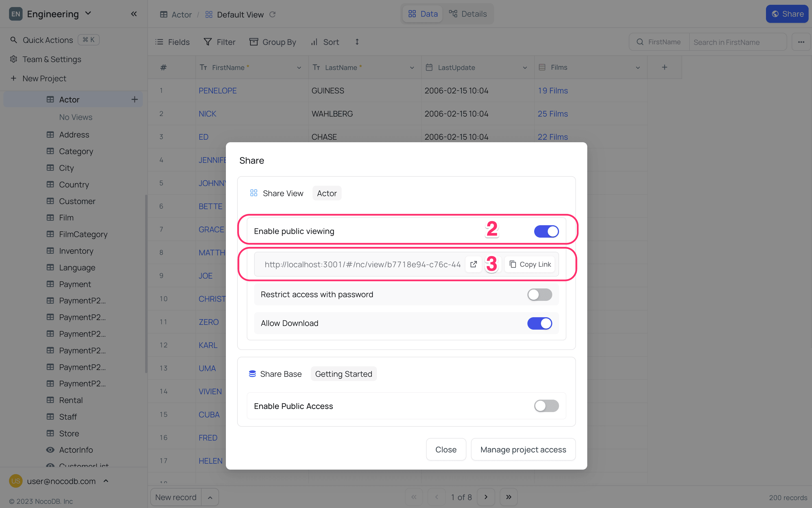
Task: Go to last page of records
Action: (x=508, y=497)
